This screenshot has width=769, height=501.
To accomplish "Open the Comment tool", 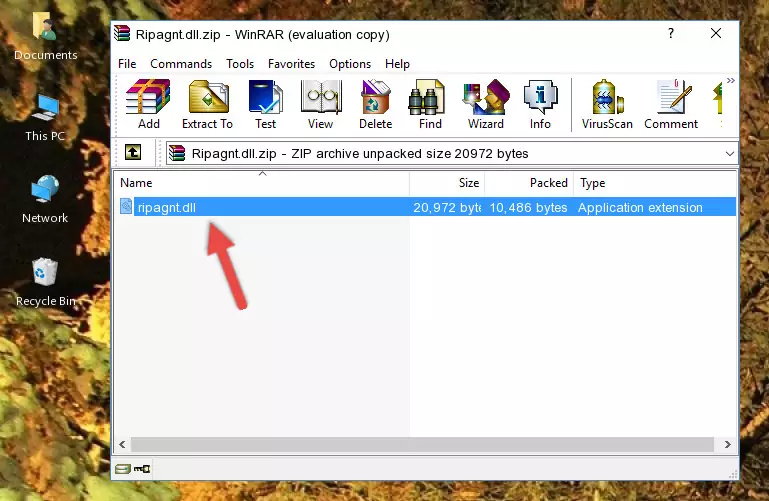I will tap(670, 104).
